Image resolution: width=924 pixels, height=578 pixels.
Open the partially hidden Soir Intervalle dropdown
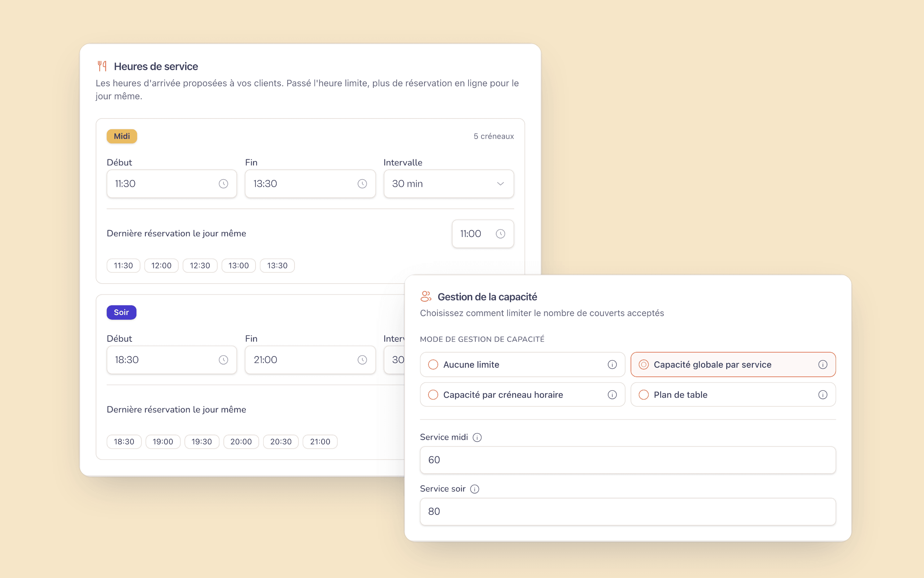click(394, 360)
